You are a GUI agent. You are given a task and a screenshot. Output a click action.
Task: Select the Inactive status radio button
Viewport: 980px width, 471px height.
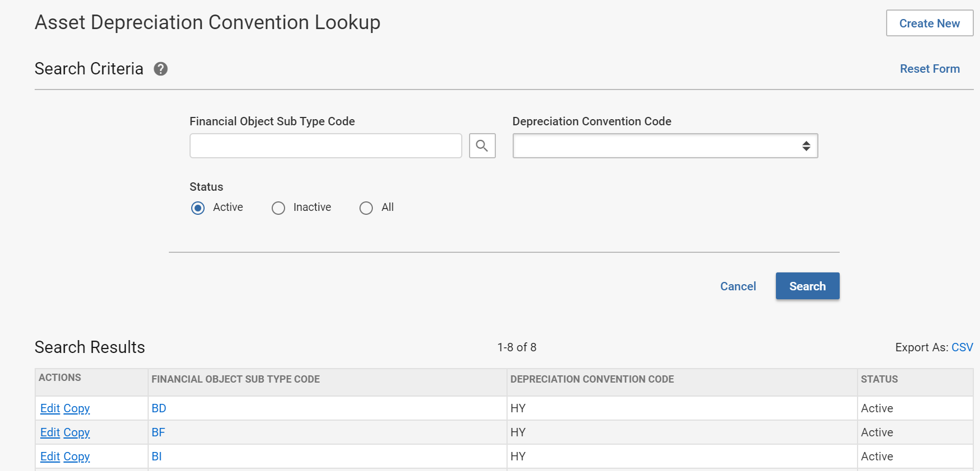point(278,208)
